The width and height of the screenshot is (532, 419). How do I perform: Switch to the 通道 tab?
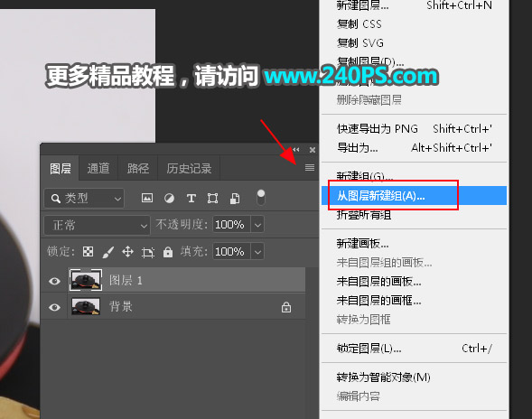point(98,168)
